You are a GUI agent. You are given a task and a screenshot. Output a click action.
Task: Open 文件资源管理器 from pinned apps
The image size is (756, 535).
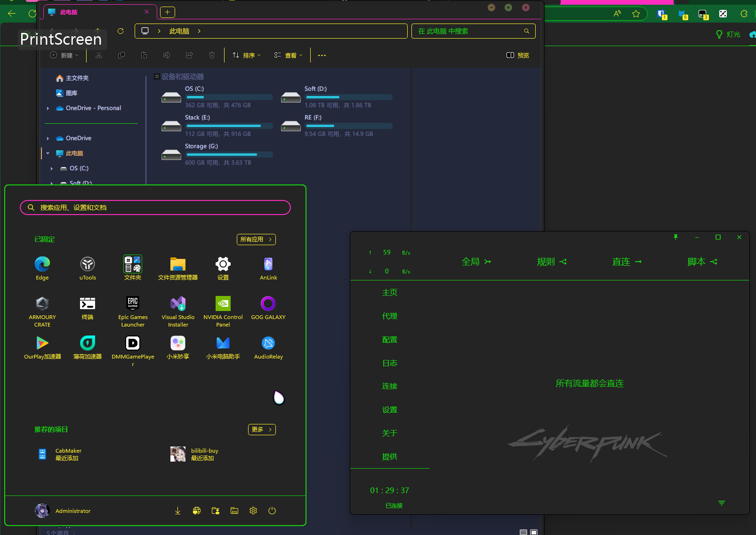pyautogui.click(x=178, y=268)
